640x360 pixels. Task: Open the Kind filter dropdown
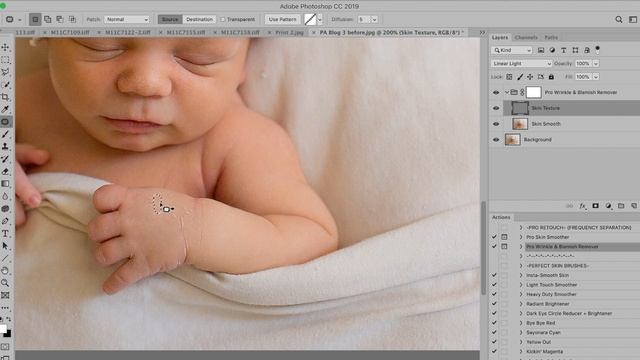tap(511, 50)
